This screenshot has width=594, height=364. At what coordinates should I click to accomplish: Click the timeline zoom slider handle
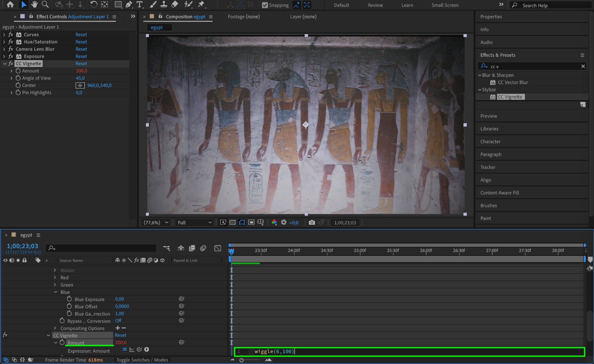pos(242,360)
